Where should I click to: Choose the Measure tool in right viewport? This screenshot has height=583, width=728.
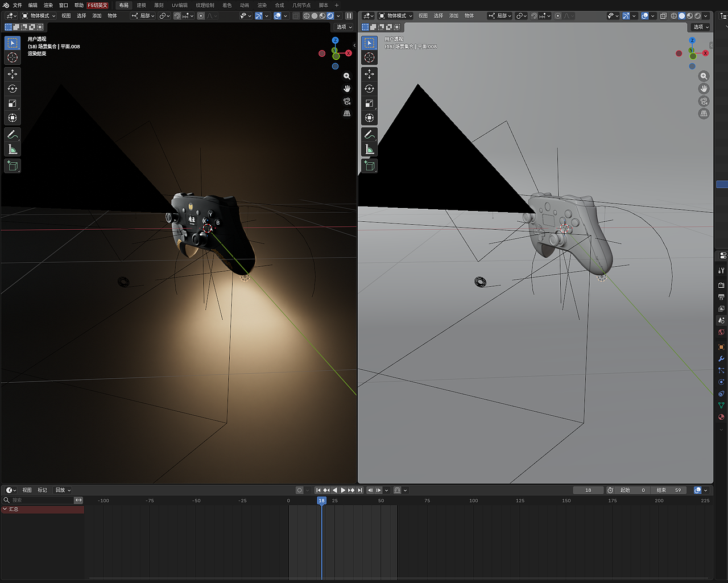coord(370,150)
